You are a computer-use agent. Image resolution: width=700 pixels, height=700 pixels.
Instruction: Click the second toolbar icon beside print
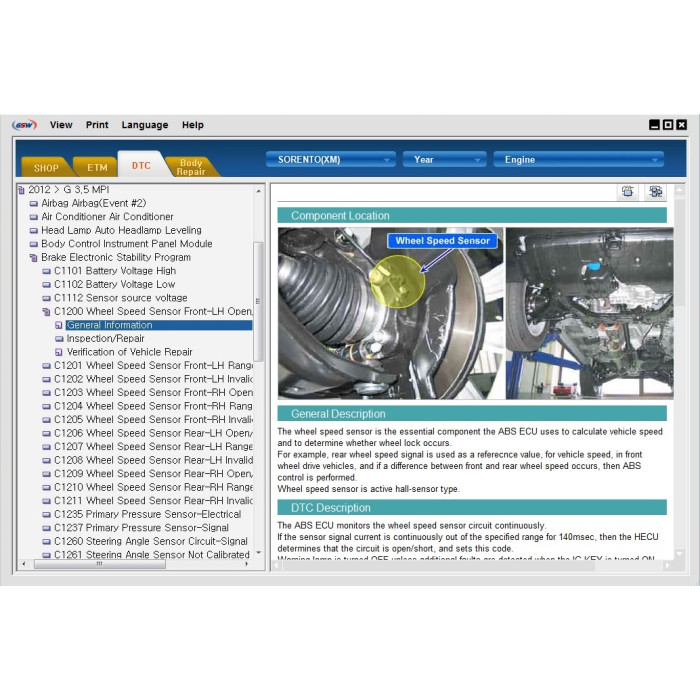(655, 192)
